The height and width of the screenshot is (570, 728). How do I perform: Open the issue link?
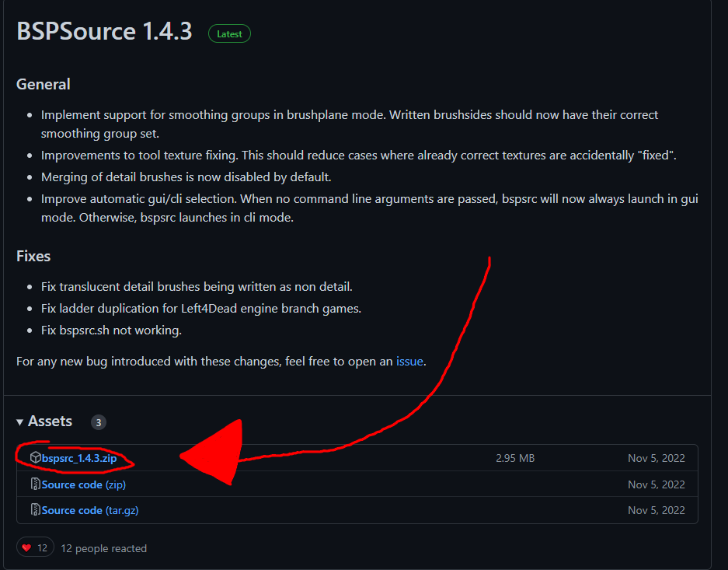tap(409, 362)
